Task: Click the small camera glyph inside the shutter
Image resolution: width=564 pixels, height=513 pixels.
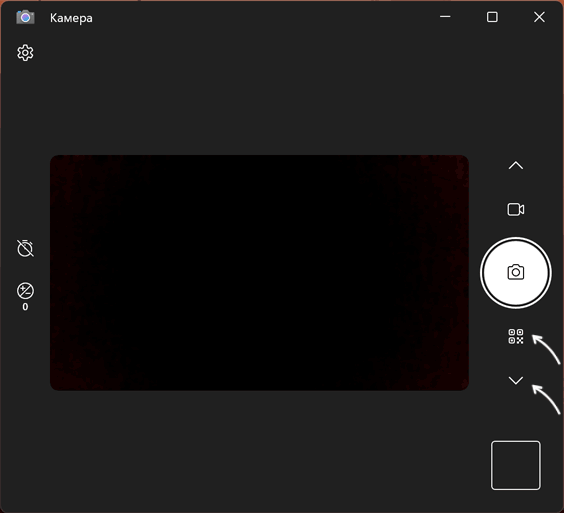Action: point(516,272)
